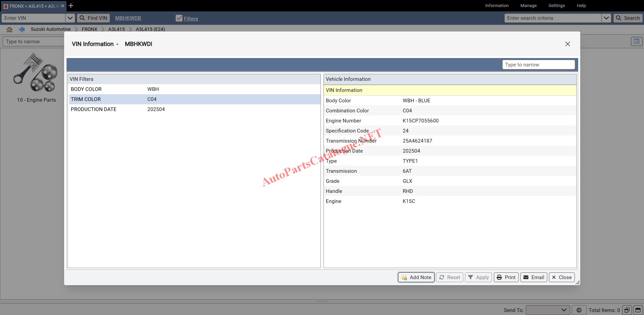Expand the Enter VIN dropdown arrow

click(70, 18)
